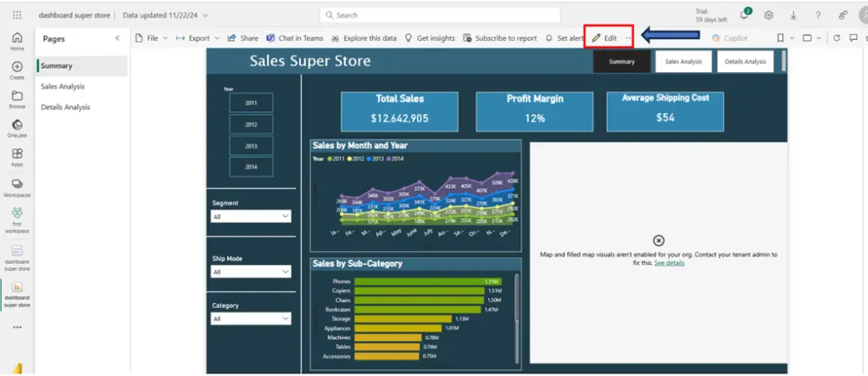The width and height of the screenshot is (868, 376).
Task: Select Summary page in Pages pane
Action: (82, 66)
